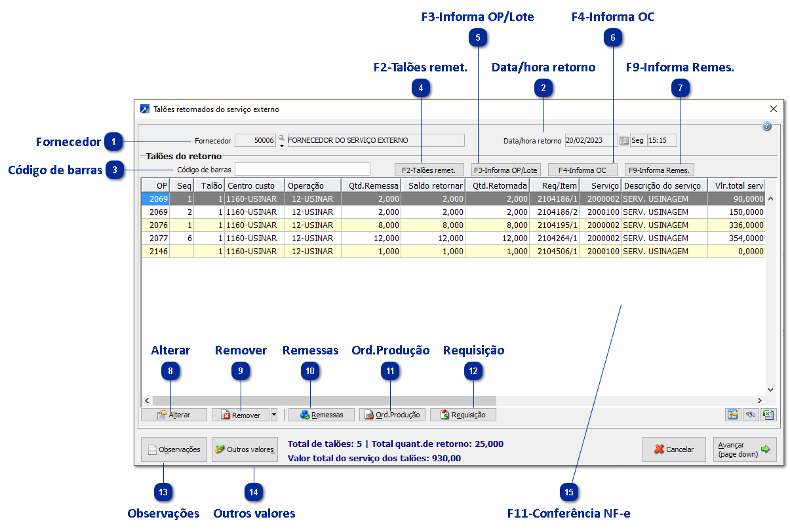This screenshot has width=790, height=532.
Task: Click the supplier search magnifier icon
Action: pyautogui.click(x=282, y=138)
